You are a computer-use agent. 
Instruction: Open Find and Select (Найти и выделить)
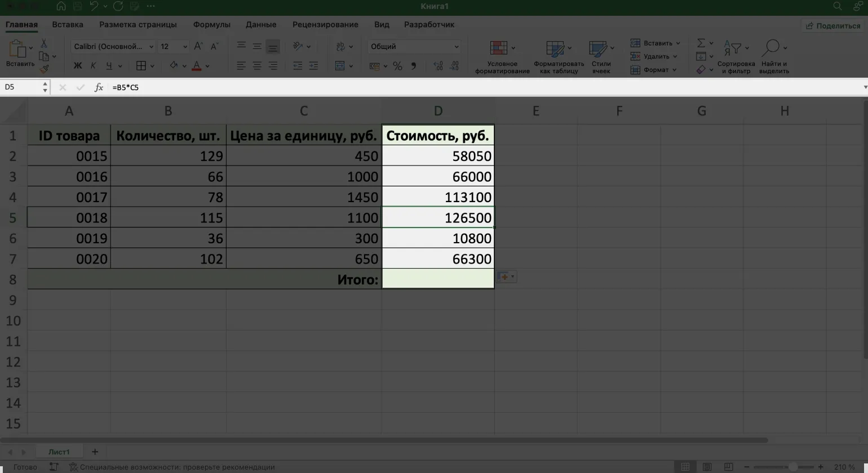(x=773, y=57)
